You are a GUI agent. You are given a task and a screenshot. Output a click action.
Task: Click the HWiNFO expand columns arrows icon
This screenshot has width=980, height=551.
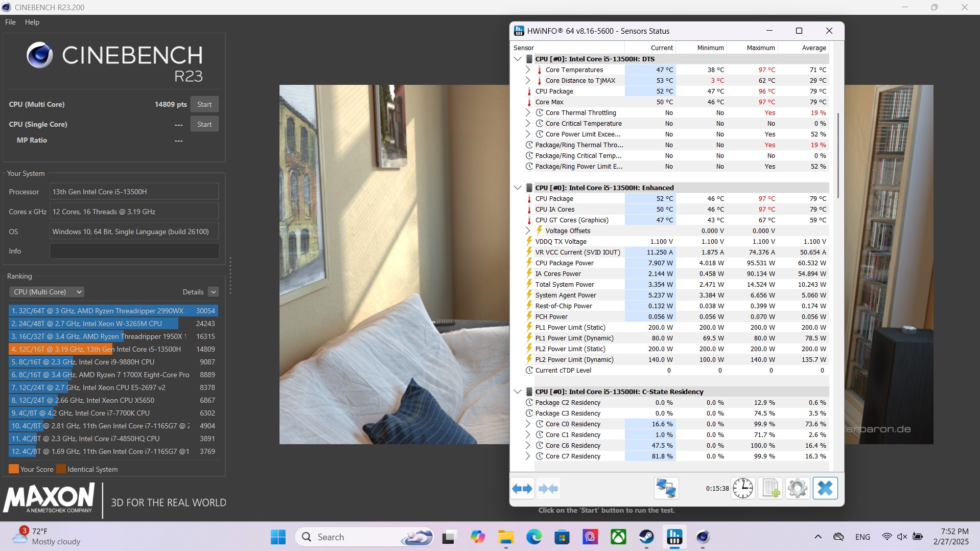(x=522, y=489)
